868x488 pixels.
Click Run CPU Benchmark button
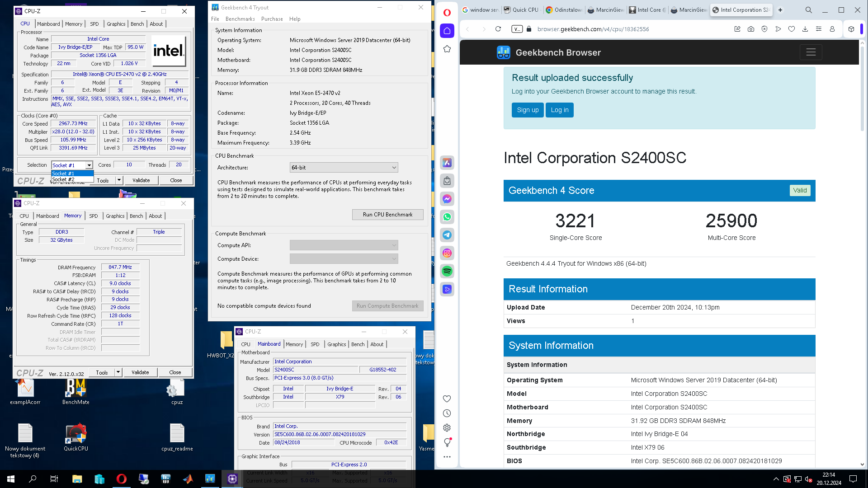point(388,215)
